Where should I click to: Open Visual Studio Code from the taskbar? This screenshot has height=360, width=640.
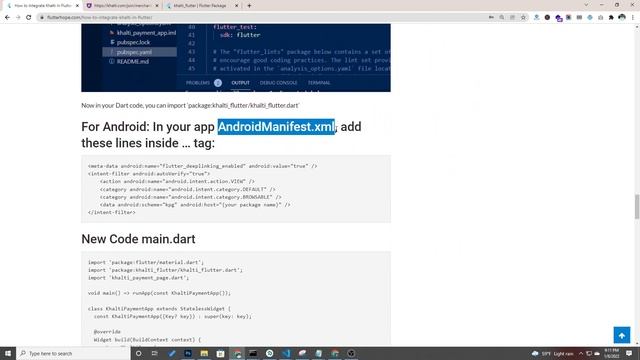coord(286,353)
